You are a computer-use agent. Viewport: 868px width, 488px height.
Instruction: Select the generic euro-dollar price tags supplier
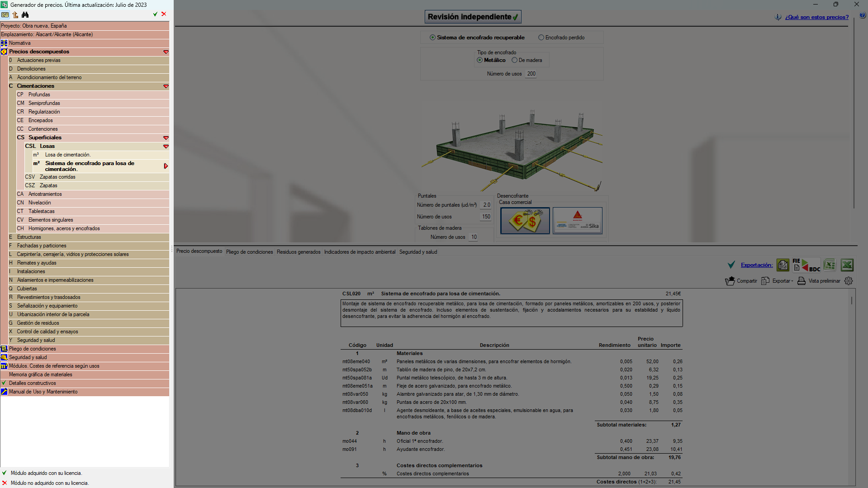point(525,221)
